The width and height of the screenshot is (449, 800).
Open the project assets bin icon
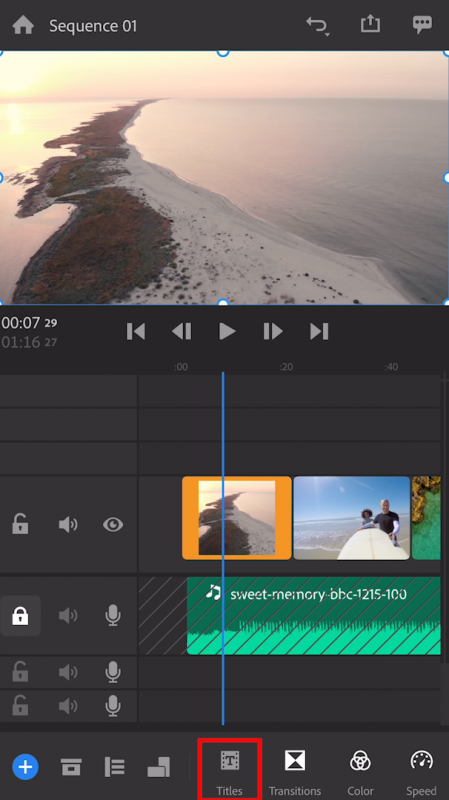[71, 767]
